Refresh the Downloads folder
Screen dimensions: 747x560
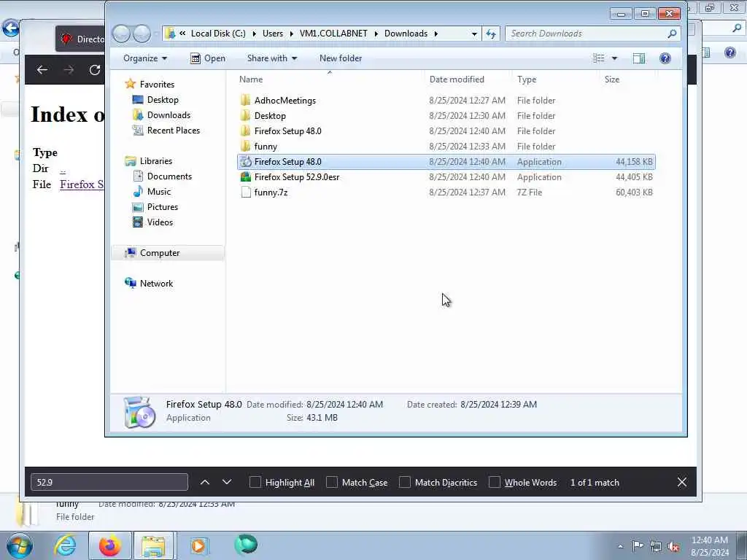coord(491,34)
